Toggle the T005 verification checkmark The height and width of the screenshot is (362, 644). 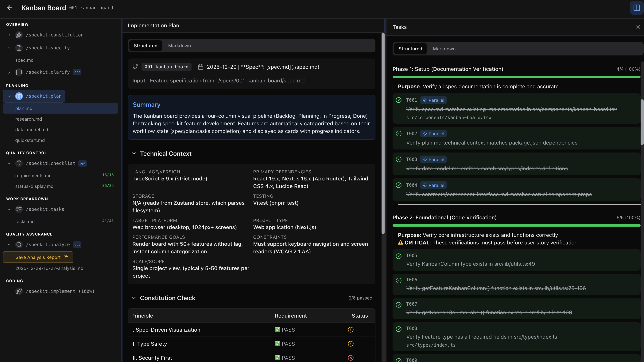tap(398, 256)
